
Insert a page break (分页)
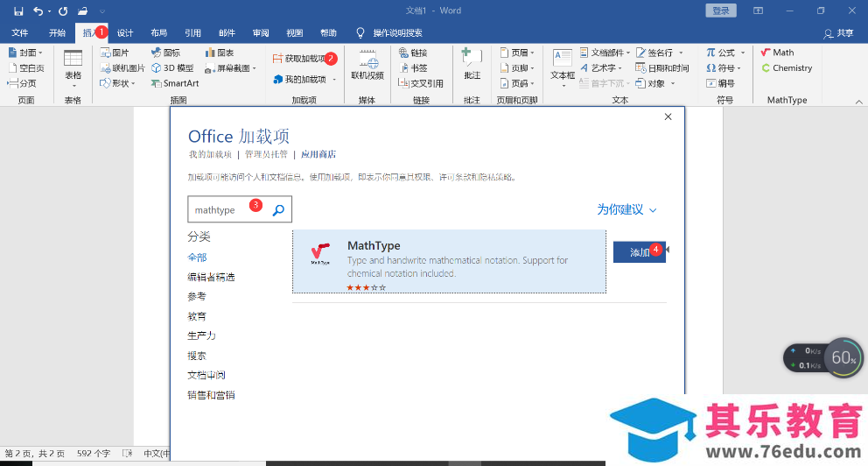point(22,84)
